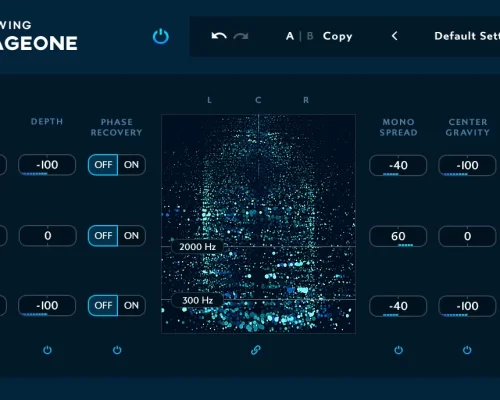Click the R label above the stereo display
This screenshot has height=400, width=500.
[306, 100]
